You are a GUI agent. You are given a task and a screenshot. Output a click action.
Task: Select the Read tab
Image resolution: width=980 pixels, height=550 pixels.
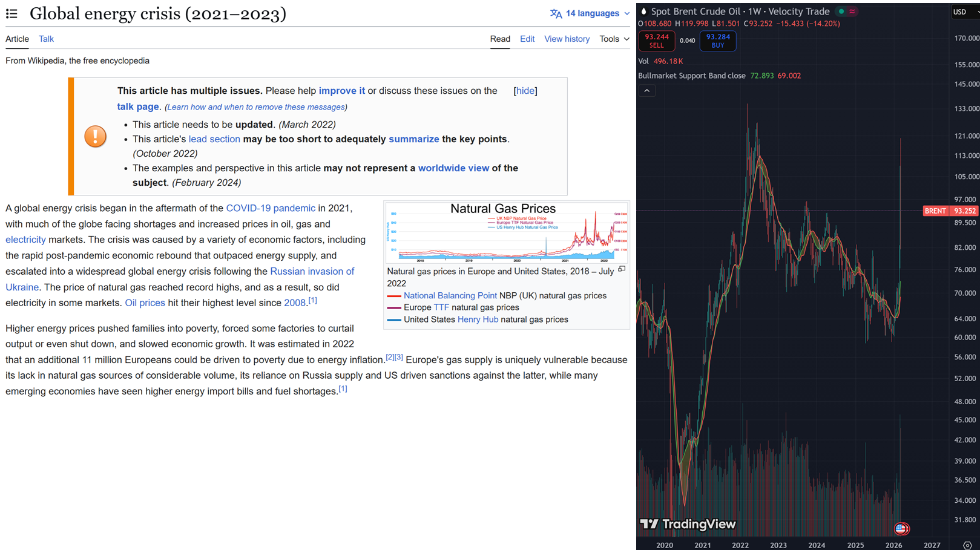(500, 39)
